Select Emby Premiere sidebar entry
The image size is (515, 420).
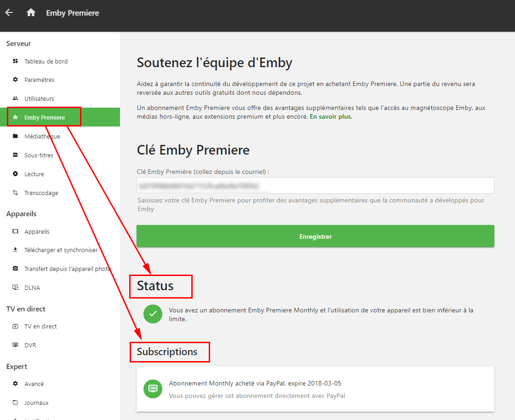60,117
